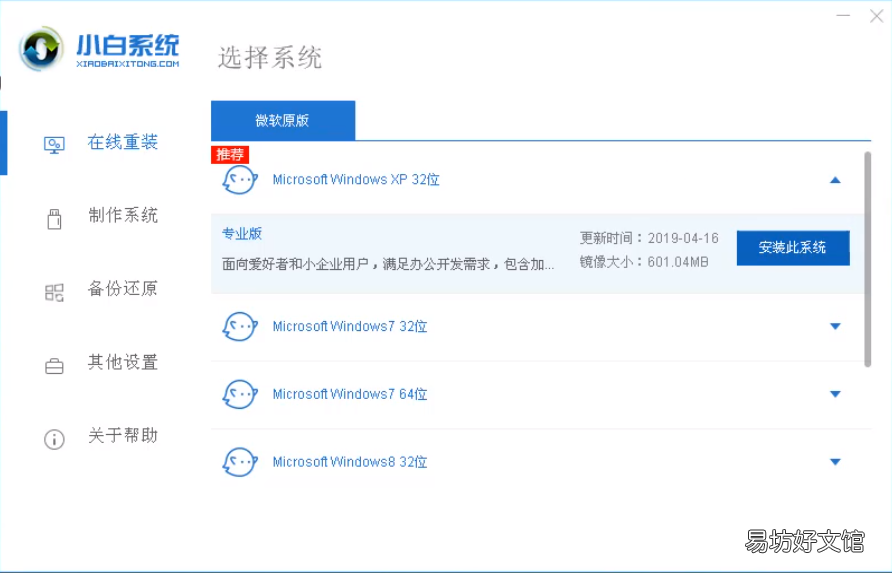This screenshot has height=573, width=892.
Task: Click the 专业版 edition label
Action: pos(242,234)
